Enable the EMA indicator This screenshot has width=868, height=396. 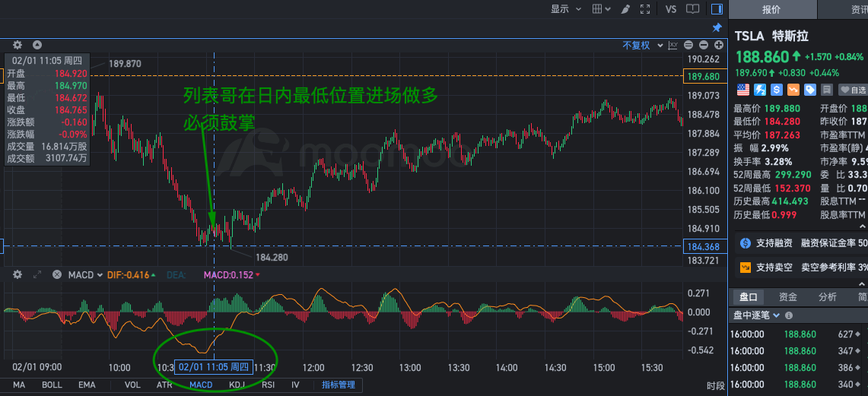pyautogui.click(x=87, y=385)
